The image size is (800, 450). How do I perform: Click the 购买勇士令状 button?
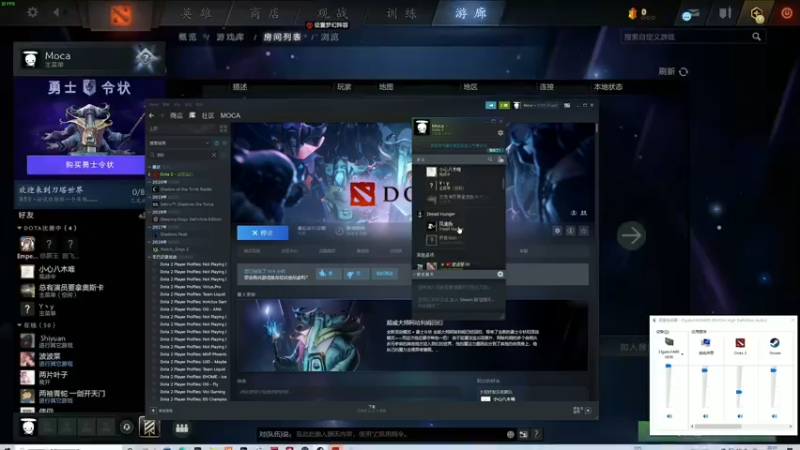[89, 165]
